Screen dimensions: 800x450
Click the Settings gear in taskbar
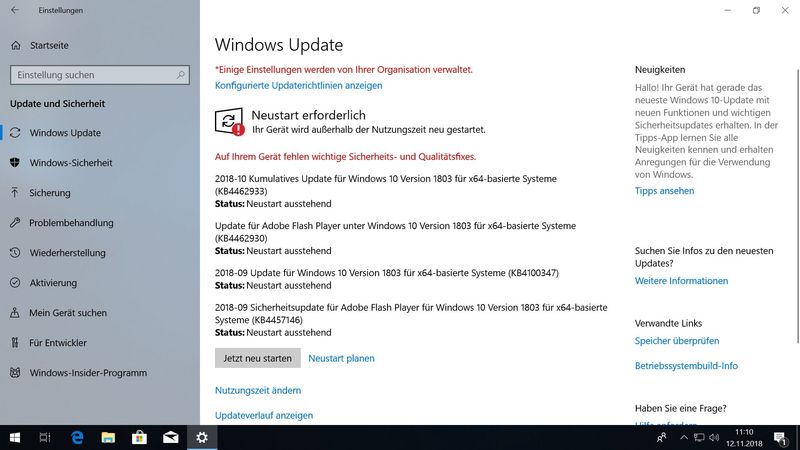[x=202, y=438]
